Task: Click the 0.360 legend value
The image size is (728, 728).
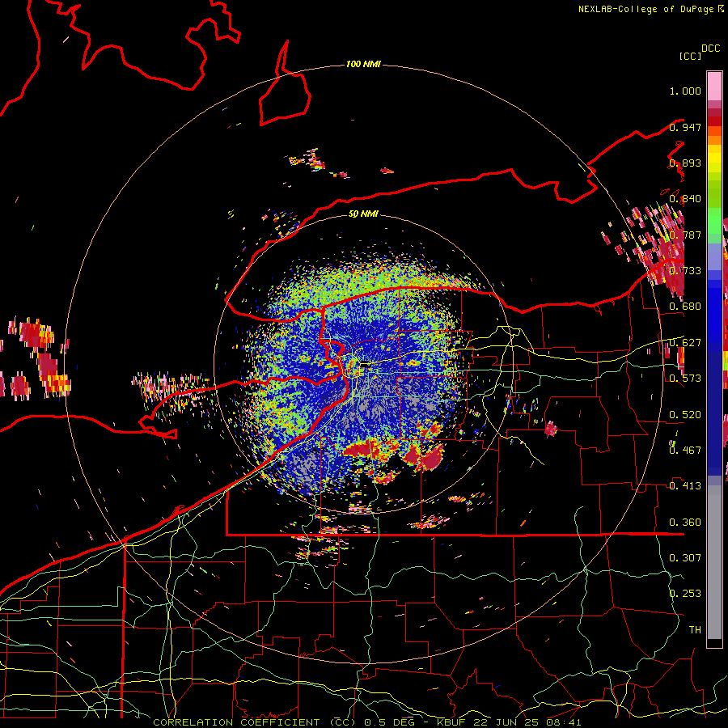Action: (685, 523)
